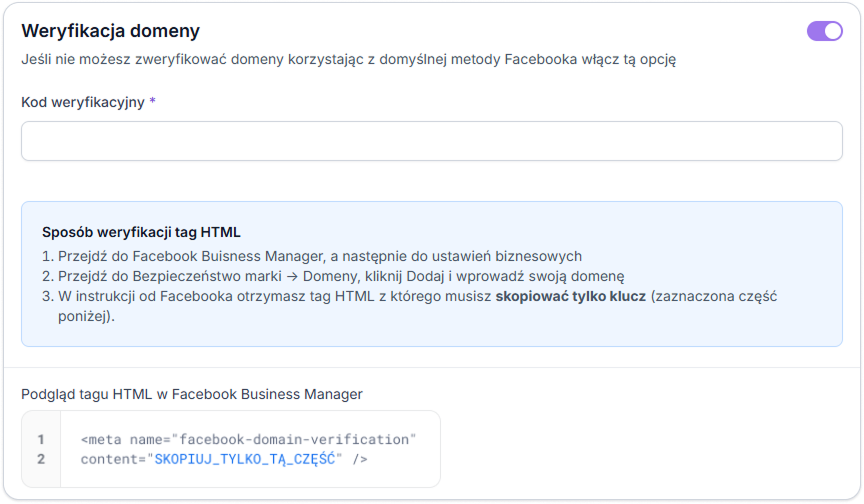Click line number 1 in the code preview
Image resolution: width=864 pixels, height=504 pixels.
coord(41,439)
